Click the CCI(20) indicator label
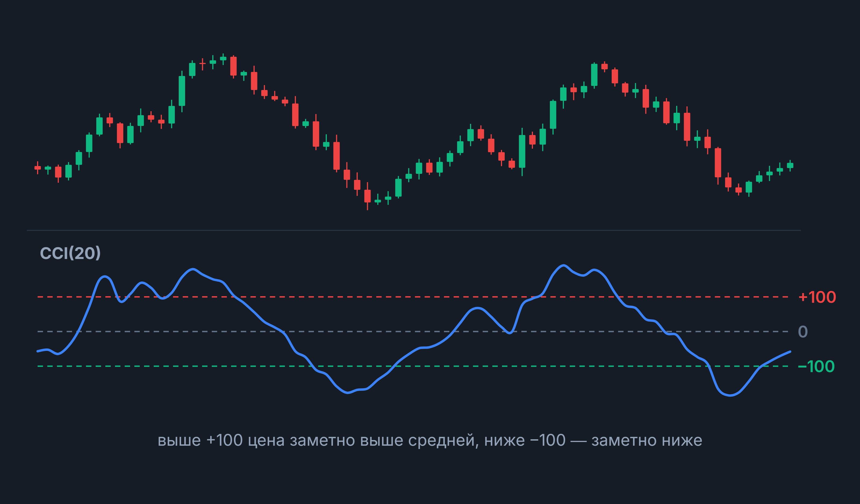Viewport: 860px width, 504px height. tap(70, 253)
